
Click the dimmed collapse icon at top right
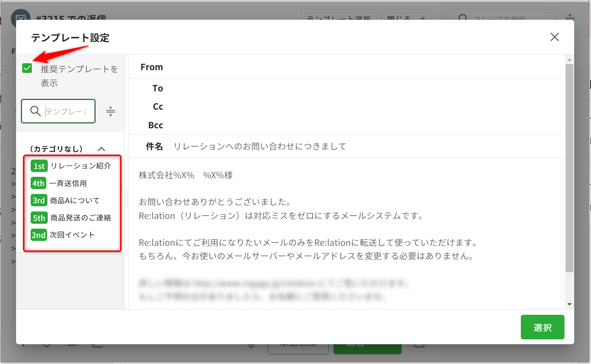pyautogui.click(x=569, y=16)
